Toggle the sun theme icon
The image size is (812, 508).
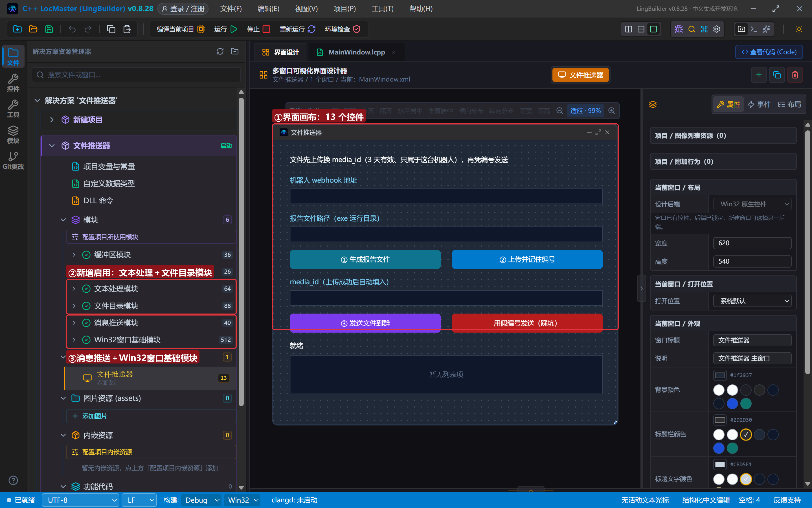click(799, 29)
